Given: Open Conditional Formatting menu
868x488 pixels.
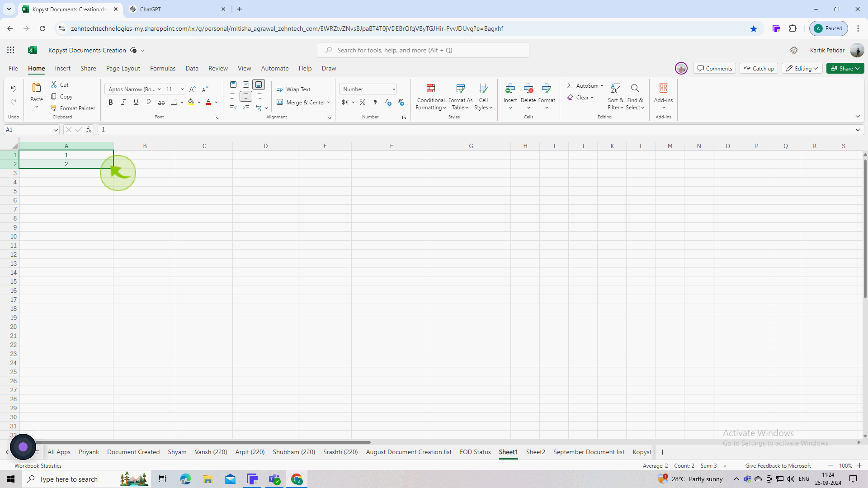Looking at the screenshot, I should coord(431,97).
